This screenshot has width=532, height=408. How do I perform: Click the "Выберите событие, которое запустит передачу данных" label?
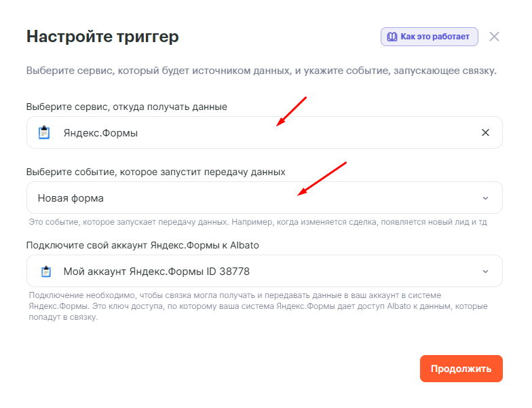(155, 172)
